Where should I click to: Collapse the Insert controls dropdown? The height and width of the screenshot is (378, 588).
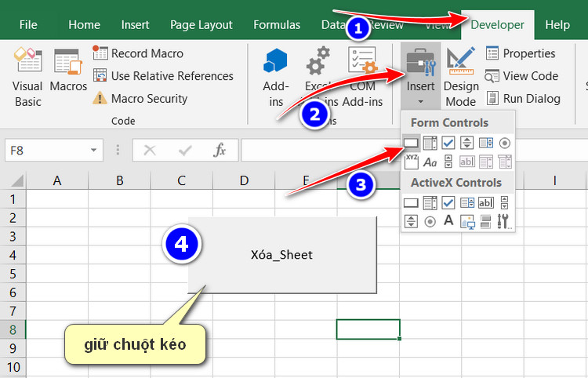(421, 77)
